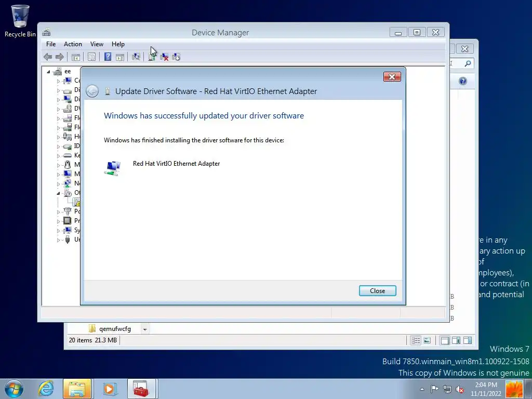The image size is (532, 399).
Task: Select the warning device under Other devices
Action: tap(77, 203)
